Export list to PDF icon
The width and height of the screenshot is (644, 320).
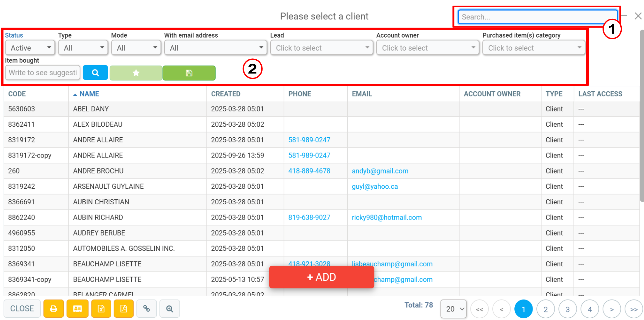(x=124, y=308)
